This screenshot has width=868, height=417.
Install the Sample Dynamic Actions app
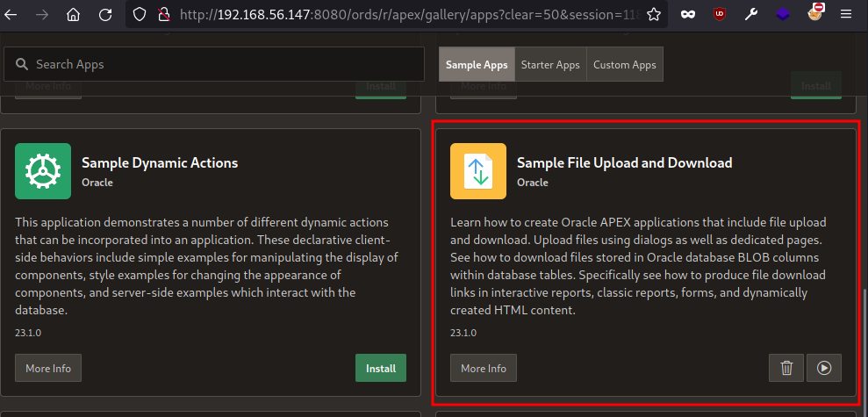pyautogui.click(x=381, y=368)
